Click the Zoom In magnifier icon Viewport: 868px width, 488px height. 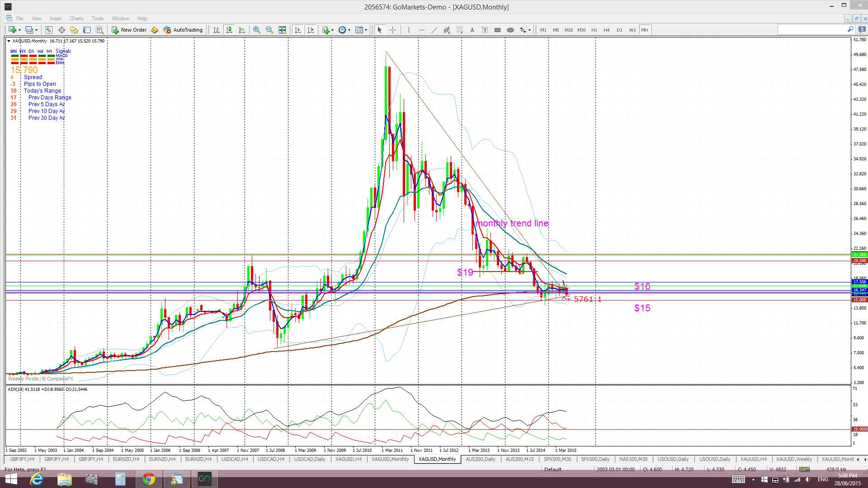coord(257,30)
